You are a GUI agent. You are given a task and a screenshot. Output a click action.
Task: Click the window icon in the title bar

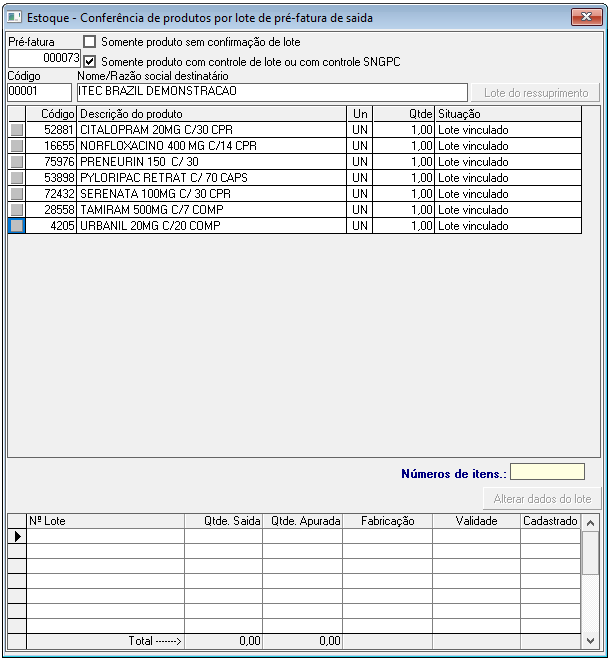pyautogui.click(x=14, y=17)
